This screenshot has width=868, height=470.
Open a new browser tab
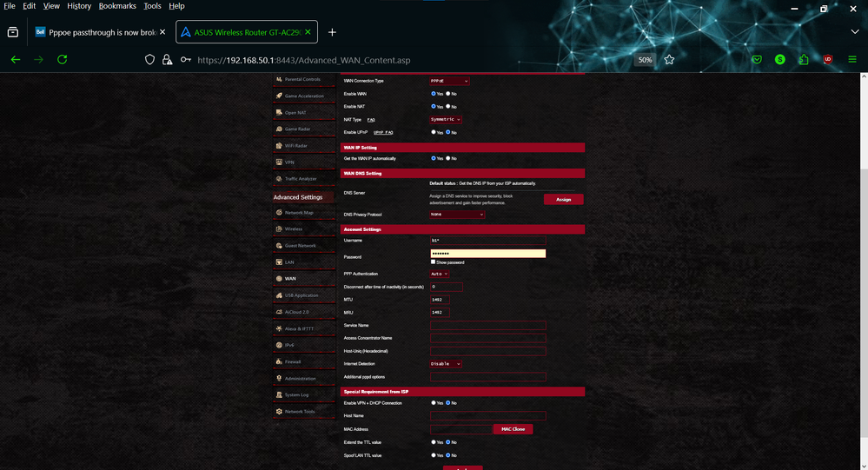click(x=332, y=32)
